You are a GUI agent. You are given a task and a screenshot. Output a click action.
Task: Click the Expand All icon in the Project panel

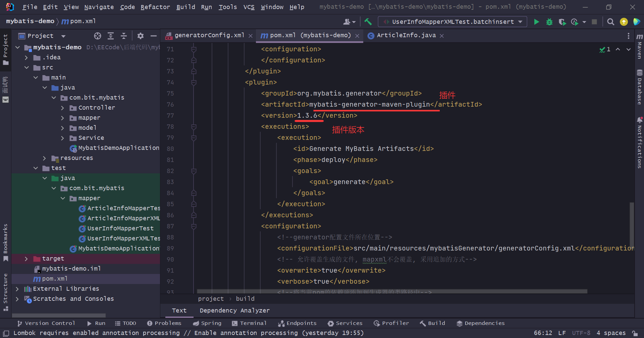pyautogui.click(x=111, y=36)
